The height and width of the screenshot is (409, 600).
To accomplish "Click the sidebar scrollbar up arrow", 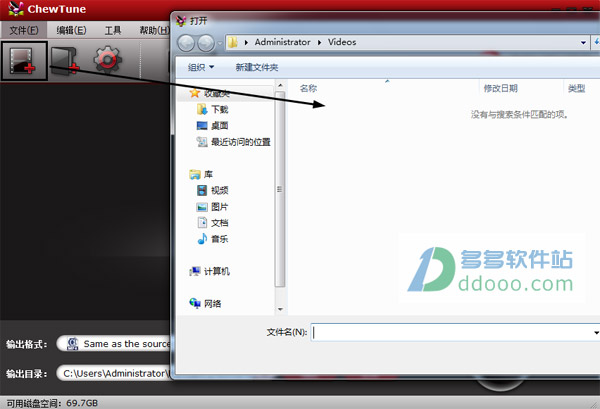I will (280, 85).
